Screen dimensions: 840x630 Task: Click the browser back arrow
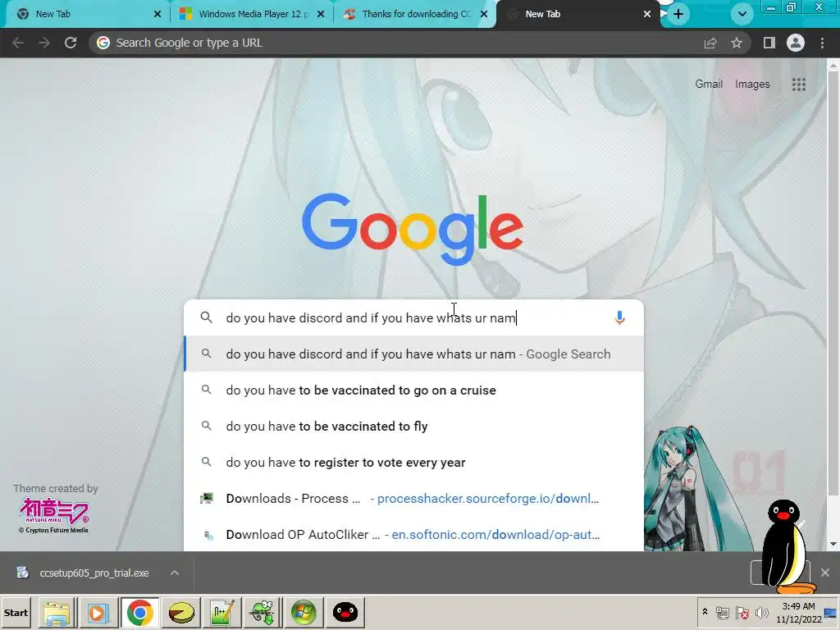coord(18,43)
